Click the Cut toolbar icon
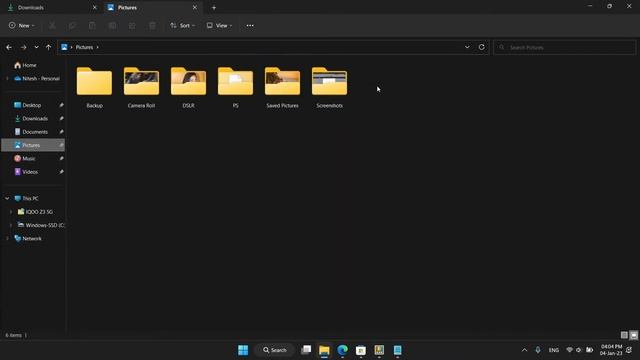This screenshot has width=640, height=360. point(52,25)
